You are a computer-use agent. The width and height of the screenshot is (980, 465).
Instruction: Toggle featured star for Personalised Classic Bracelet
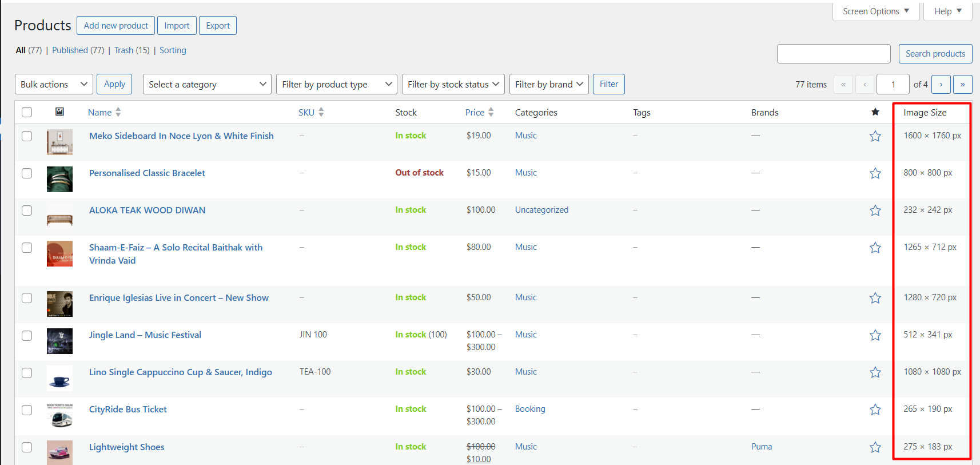875,173
